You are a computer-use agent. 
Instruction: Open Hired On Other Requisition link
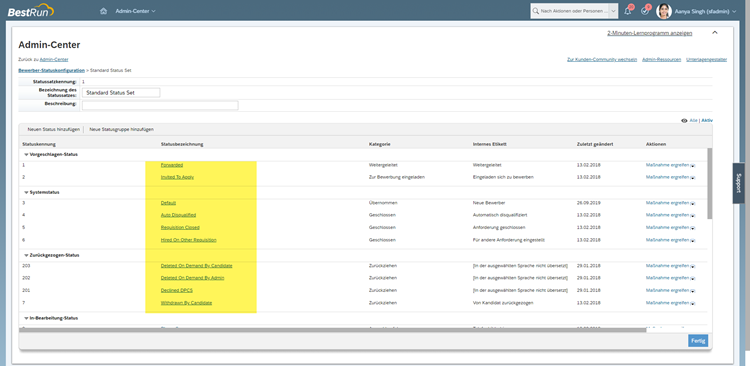click(188, 240)
